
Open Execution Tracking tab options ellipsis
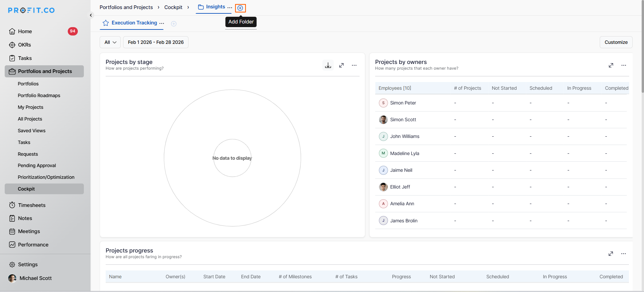click(x=162, y=23)
